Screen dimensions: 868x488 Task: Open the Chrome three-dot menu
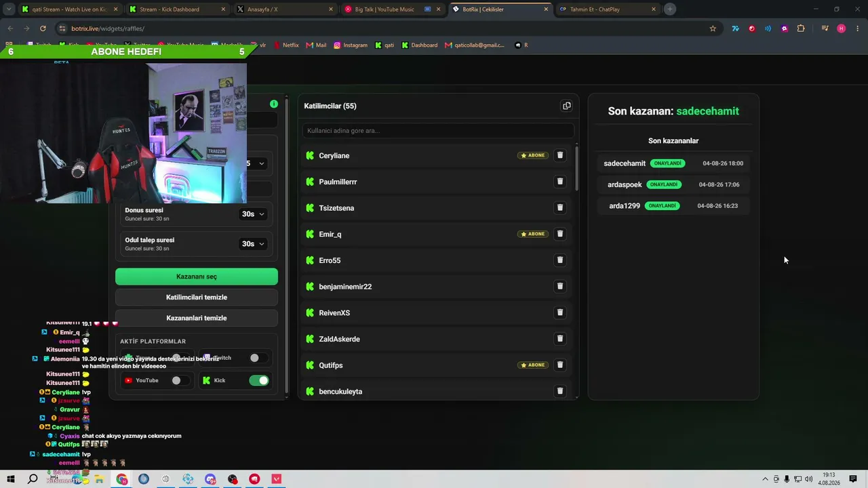click(857, 28)
